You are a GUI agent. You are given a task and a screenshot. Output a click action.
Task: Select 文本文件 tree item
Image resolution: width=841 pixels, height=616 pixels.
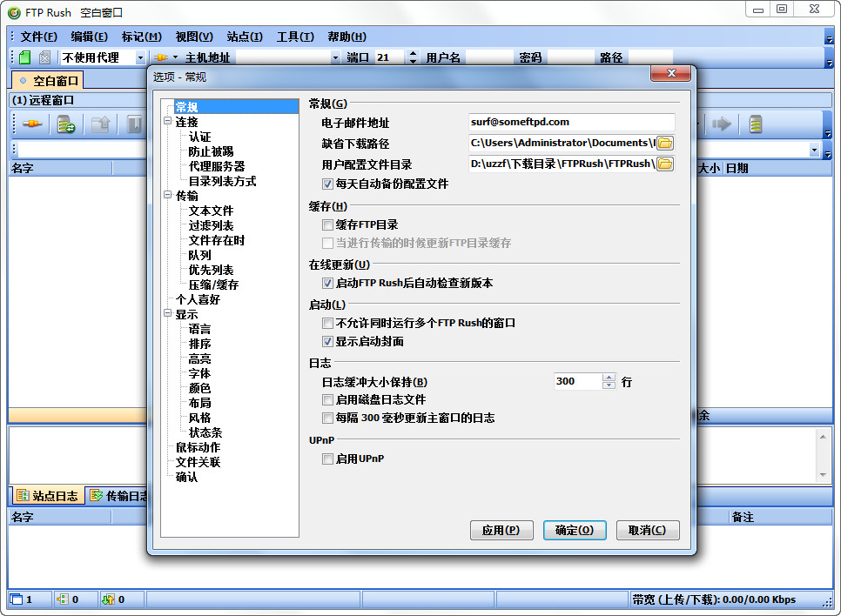coord(211,211)
